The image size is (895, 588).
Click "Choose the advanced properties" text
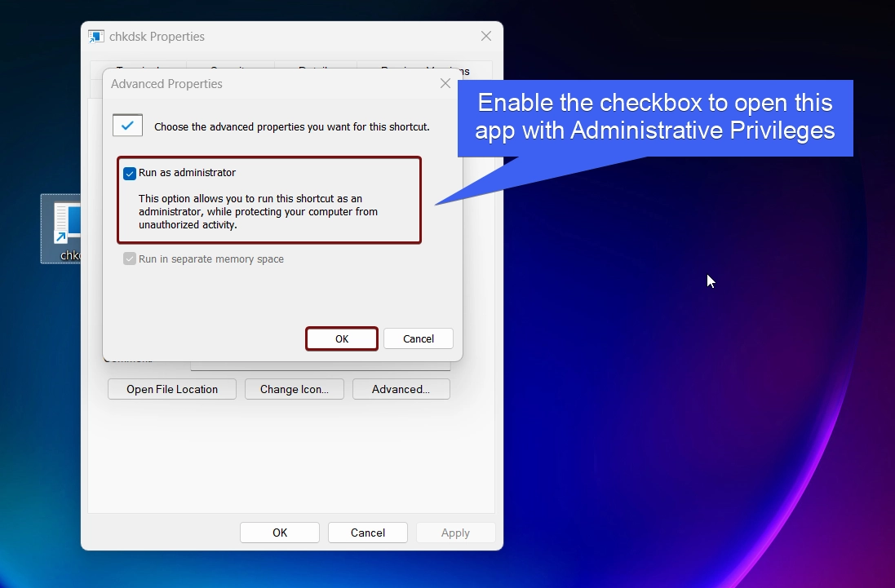pyautogui.click(x=292, y=126)
